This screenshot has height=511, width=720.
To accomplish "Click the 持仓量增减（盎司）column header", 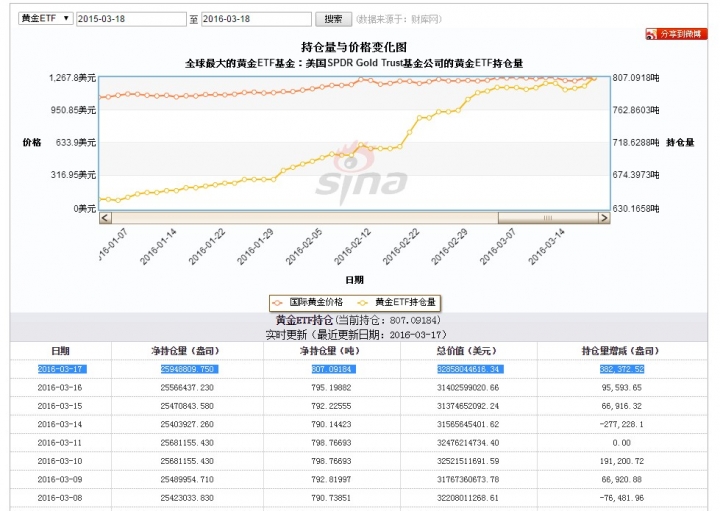I will 622,351.
